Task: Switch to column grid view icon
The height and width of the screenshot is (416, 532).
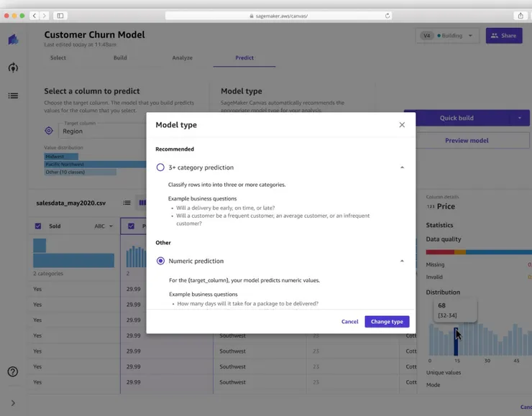Action: (142, 203)
